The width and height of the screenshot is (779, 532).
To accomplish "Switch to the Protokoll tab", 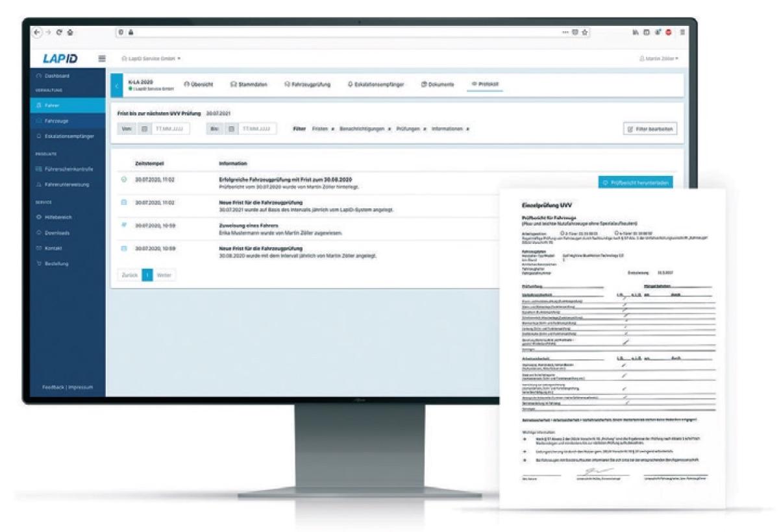I will [484, 84].
